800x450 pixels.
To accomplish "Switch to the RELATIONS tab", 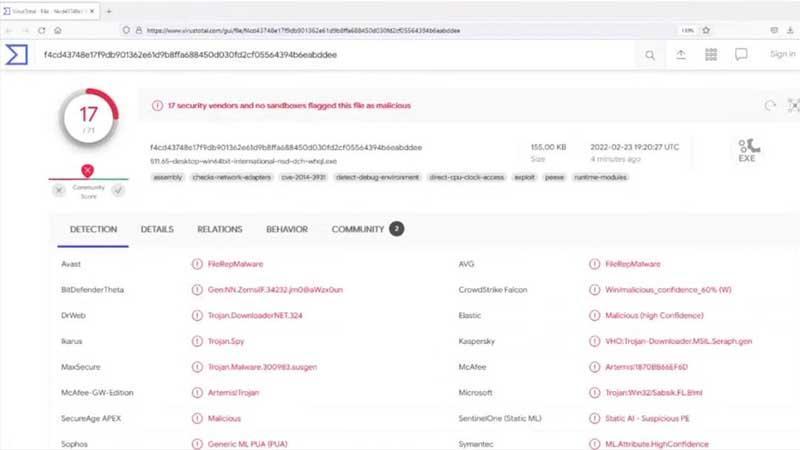I will pyautogui.click(x=220, y=230).
